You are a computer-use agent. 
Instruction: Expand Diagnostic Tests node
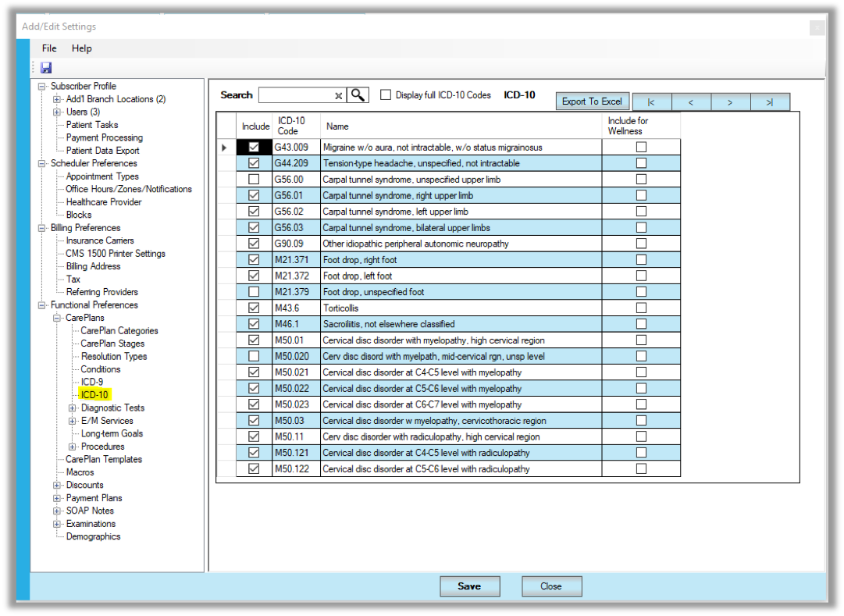point(72,408)
